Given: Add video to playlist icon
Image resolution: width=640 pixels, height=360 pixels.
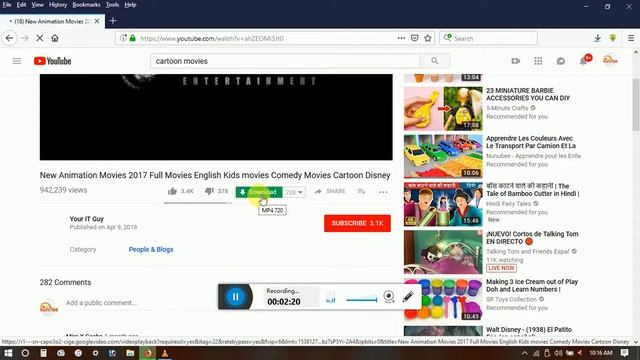Looking at the screenshot, I should tap(362, 191).
